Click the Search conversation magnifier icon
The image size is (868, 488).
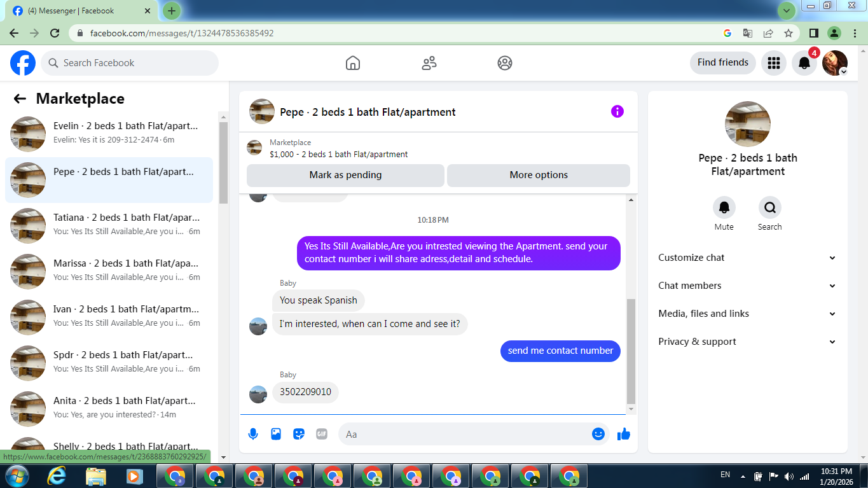pyautogui.click(x=770, y=207)
